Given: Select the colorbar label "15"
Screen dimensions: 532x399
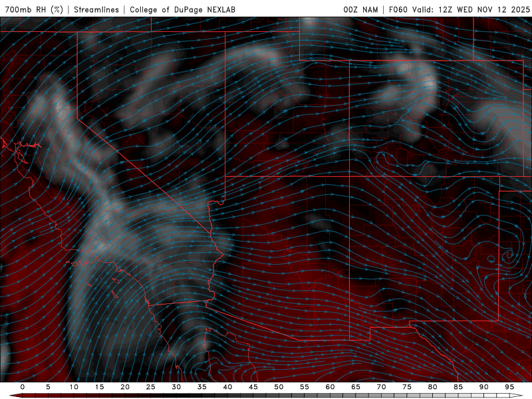Looking at the screenshot, I should [99, 387].
